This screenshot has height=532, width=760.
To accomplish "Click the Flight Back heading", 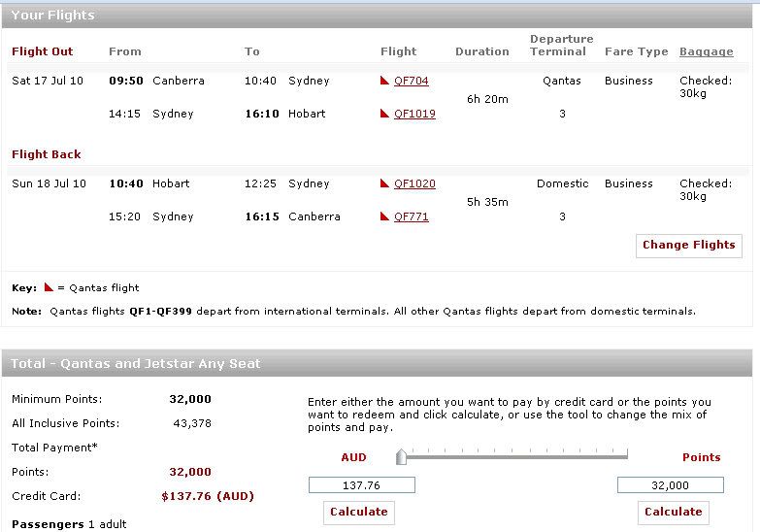I will point(47,154).
